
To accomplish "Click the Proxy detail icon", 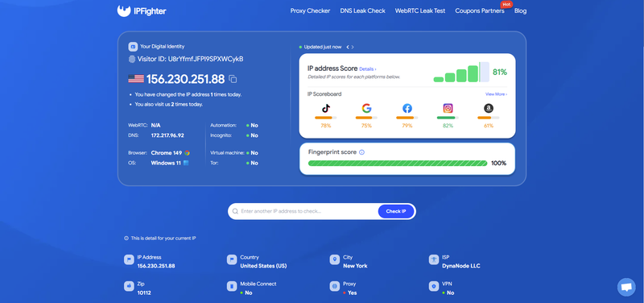I will [335, 286].
